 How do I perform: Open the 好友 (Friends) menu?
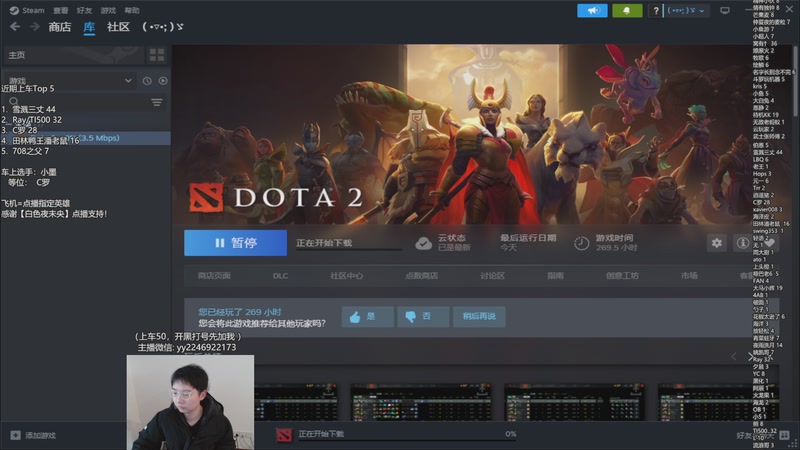(84, 10)
